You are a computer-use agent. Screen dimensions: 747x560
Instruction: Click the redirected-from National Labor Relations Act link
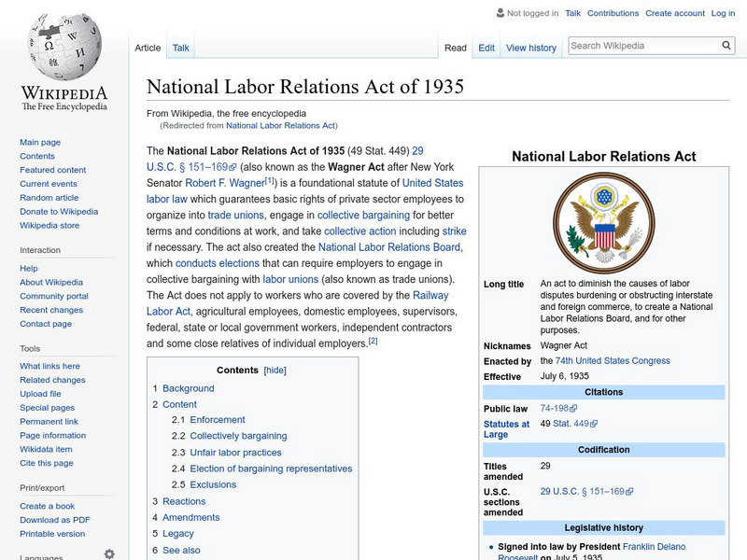(280, 126)
